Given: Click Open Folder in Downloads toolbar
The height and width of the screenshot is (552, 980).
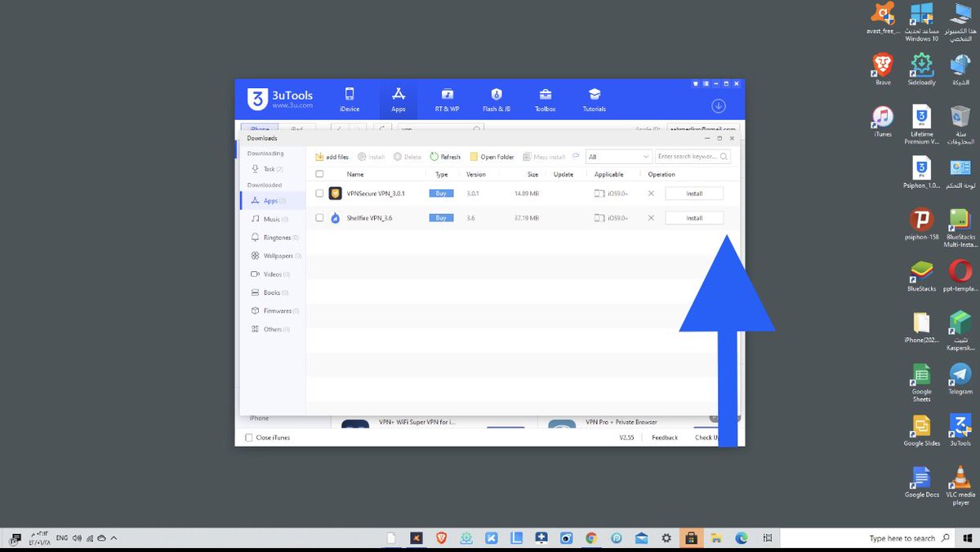Looking at the screenshot, I should pos(492,157).
